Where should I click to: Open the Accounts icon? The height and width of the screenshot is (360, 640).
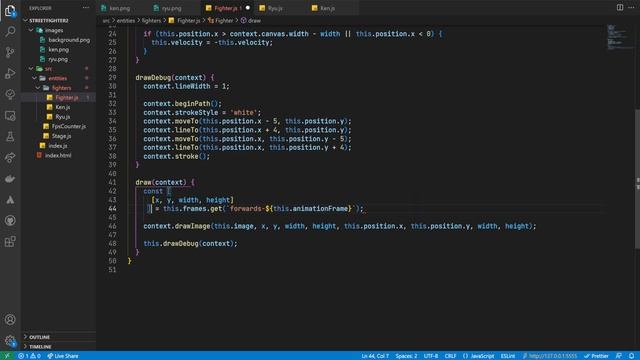point(10,319)
